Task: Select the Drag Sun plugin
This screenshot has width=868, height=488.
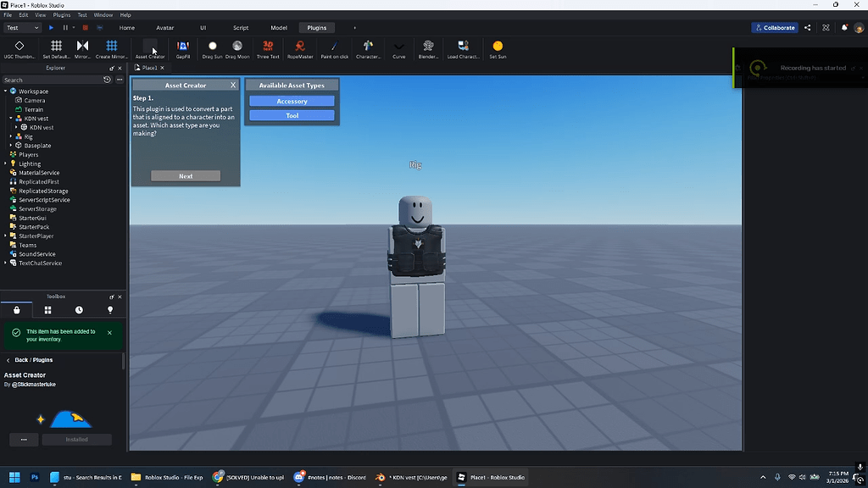Action: tap(212, 48)
